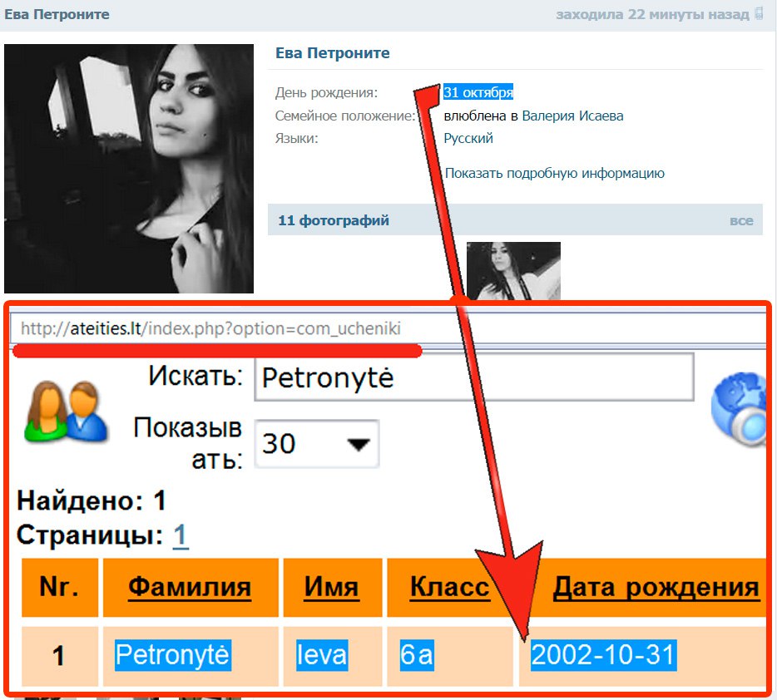
Task: Select the "Русский" language link
Action: tap(468, 138)
